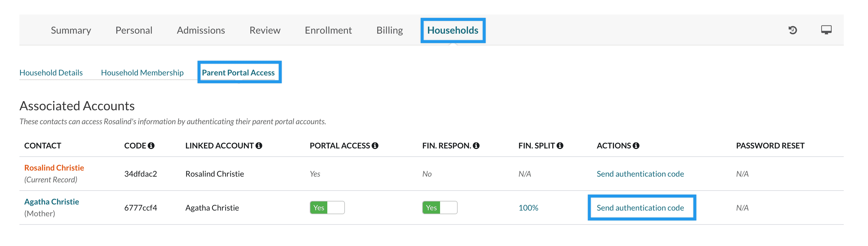Viewport: 868px width, 246px height.
Task: Toggle financial responsibility for Agatha Christie
Action: tap(439, 208)
